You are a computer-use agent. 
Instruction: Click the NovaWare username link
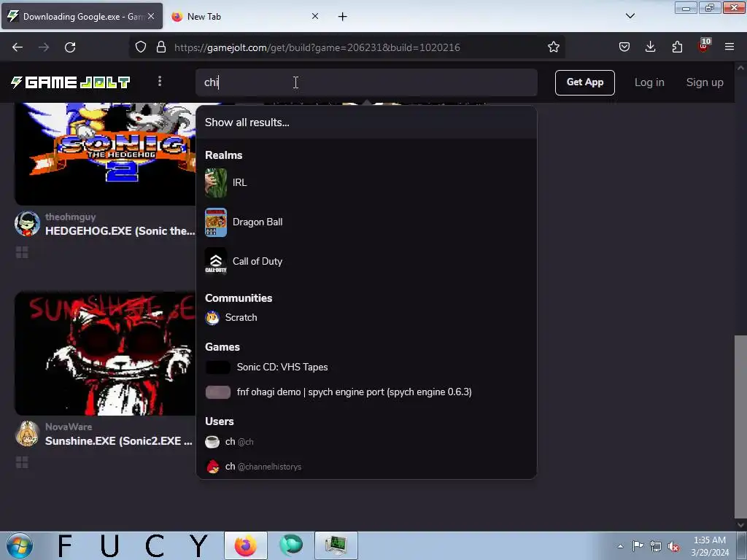coord(69,427)
